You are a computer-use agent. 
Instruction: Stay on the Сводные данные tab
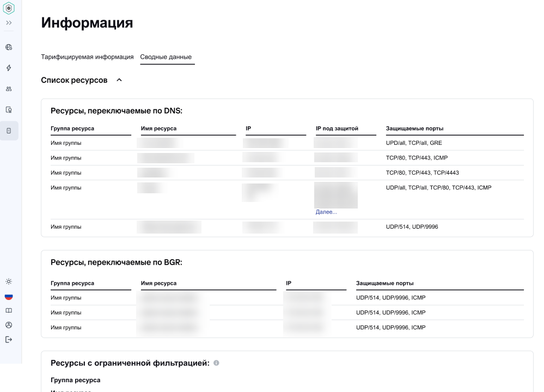click(167, 57)
